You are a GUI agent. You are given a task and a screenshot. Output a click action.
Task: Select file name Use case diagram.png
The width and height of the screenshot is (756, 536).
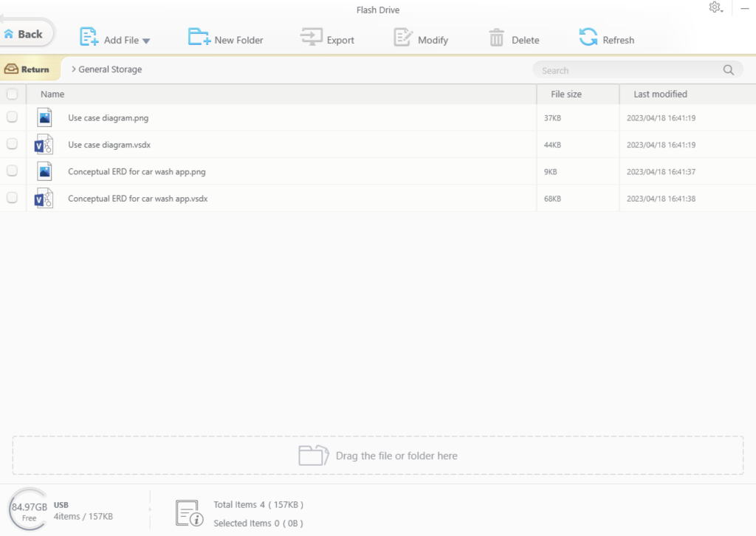coord(108,117)
